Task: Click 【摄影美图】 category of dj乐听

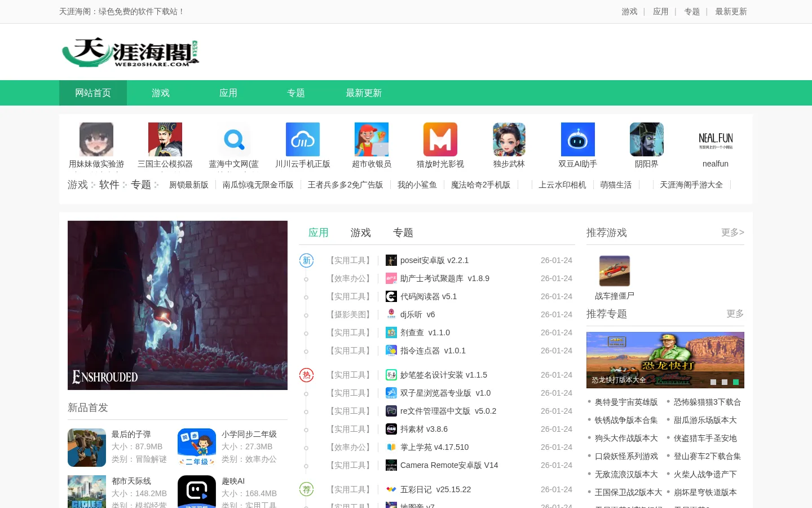Action: [350, 314]
